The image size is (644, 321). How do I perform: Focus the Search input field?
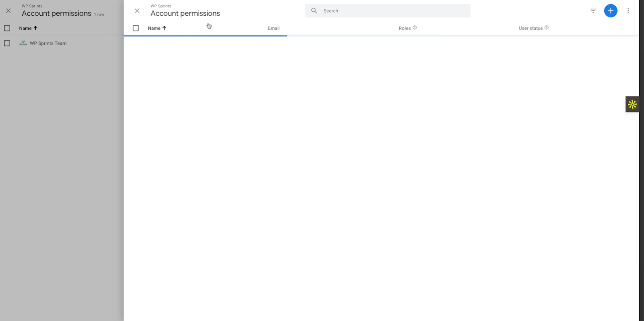[394, 11]
